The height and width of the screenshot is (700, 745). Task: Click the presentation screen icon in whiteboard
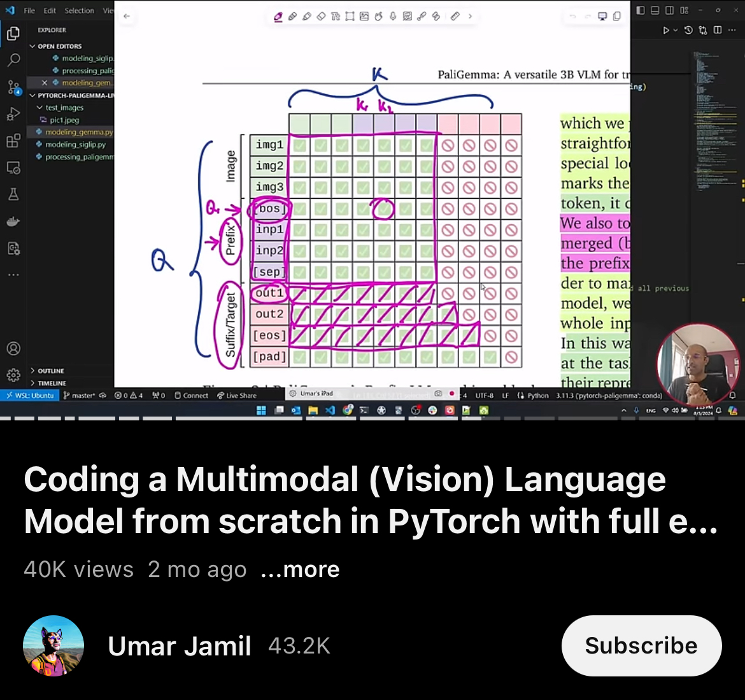[602, 17]
